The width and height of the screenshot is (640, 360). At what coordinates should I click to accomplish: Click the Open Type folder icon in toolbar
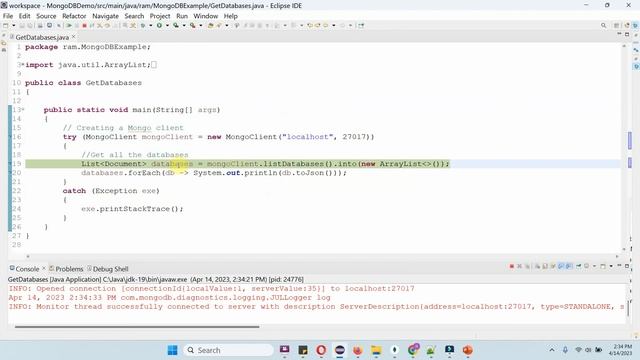pyautogui.click(x=211, y=25)
